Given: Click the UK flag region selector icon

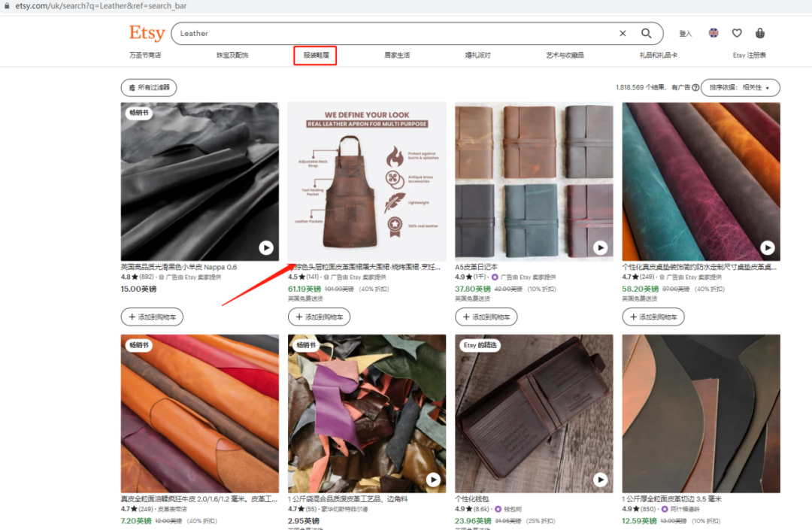Looking at the screenshot, I should [x=713, y=33].
